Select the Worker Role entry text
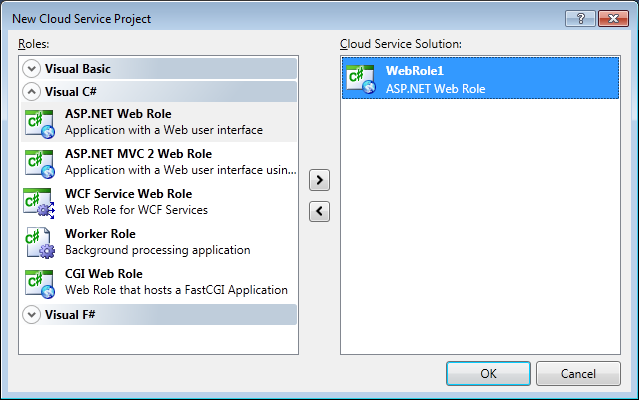This screenshot has width=639, height=400. click(x=102, y=234)
